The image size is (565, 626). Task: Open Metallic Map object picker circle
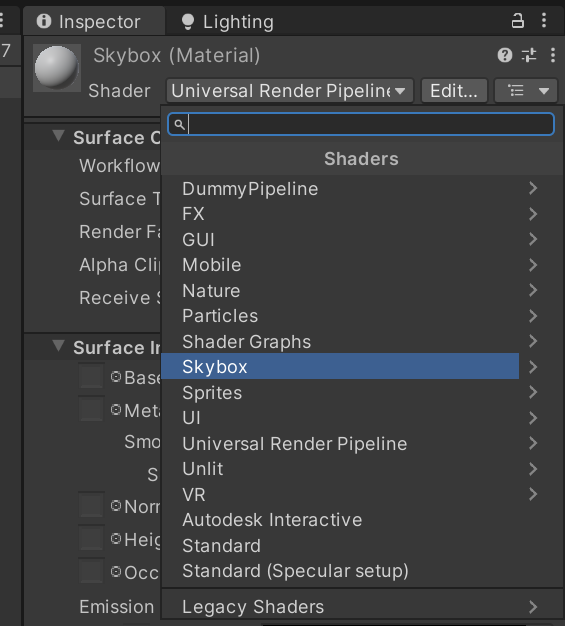116,409
